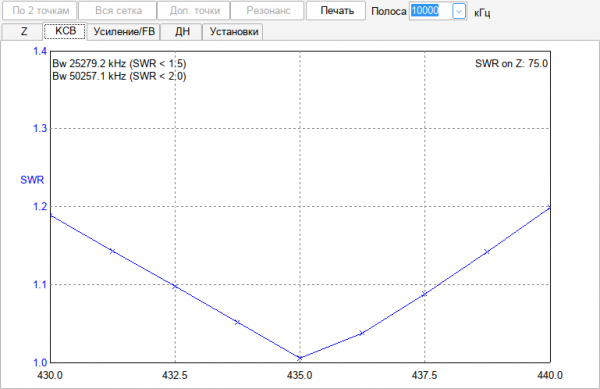The width and height of the screenshot is (600, 389).
Task: Click the Bw 50257.1 kHz (SWR < 2.0) text
Action: (x=119, y=76)
